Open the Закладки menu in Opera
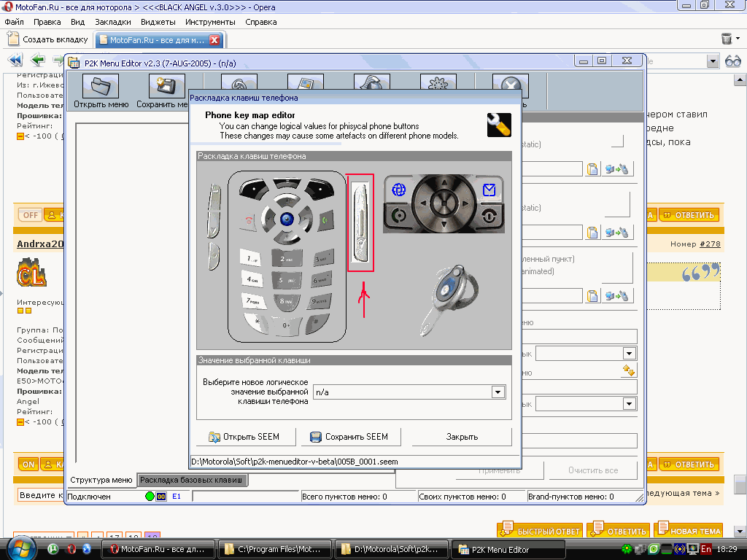 (x=113, y=22)
